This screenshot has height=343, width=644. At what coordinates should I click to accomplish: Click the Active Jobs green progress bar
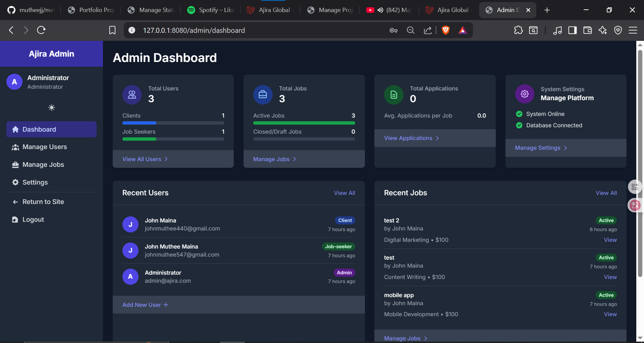click(x=304, y=123)
